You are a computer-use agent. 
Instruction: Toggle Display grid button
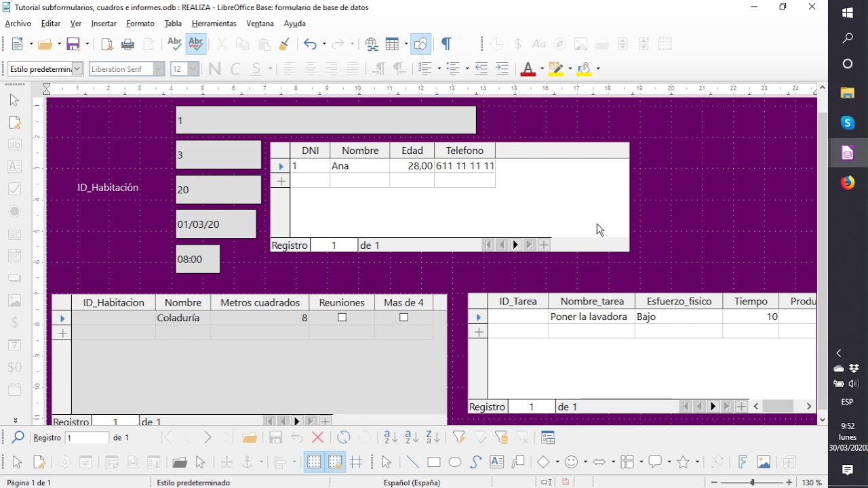click(314, 462)
